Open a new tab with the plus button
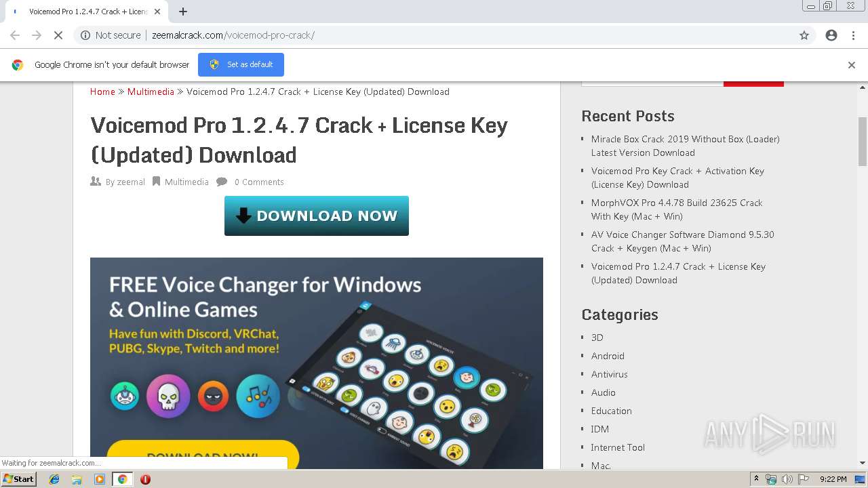 183,12
